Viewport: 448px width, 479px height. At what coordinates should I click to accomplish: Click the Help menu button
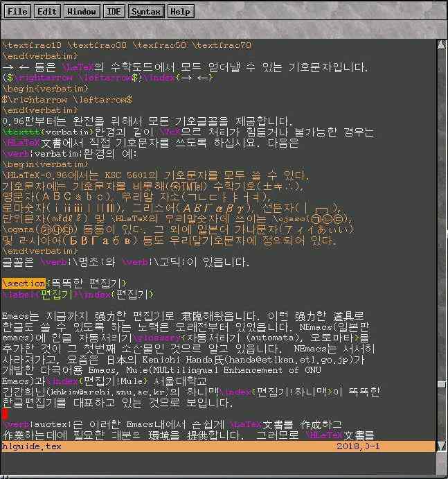[x=180, y=12]
